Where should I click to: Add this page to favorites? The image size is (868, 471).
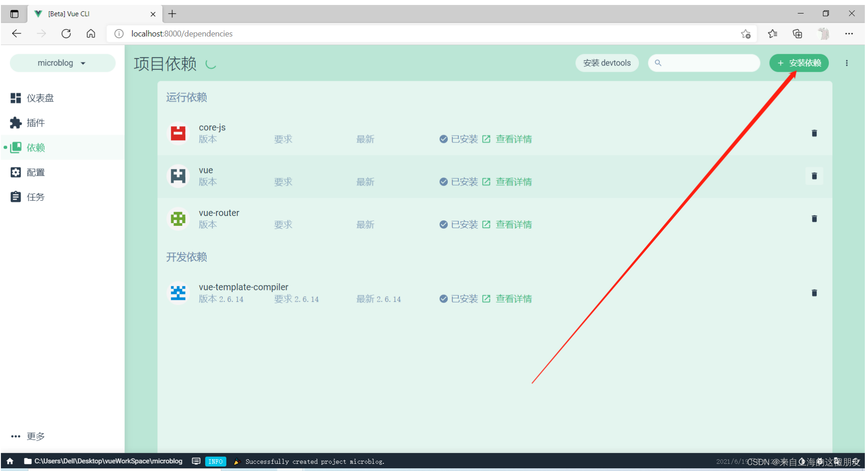pos(746,34)
